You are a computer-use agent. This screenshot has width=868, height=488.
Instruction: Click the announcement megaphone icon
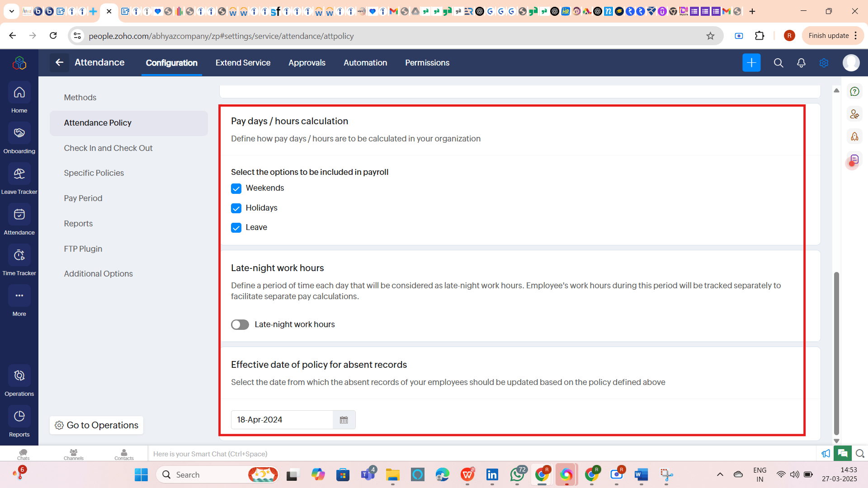tap(826, 453)
